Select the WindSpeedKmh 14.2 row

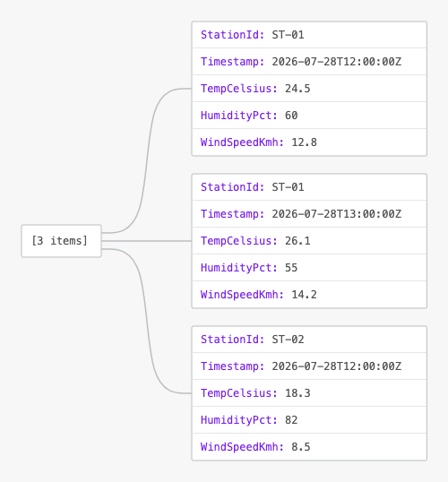[309, 295]
